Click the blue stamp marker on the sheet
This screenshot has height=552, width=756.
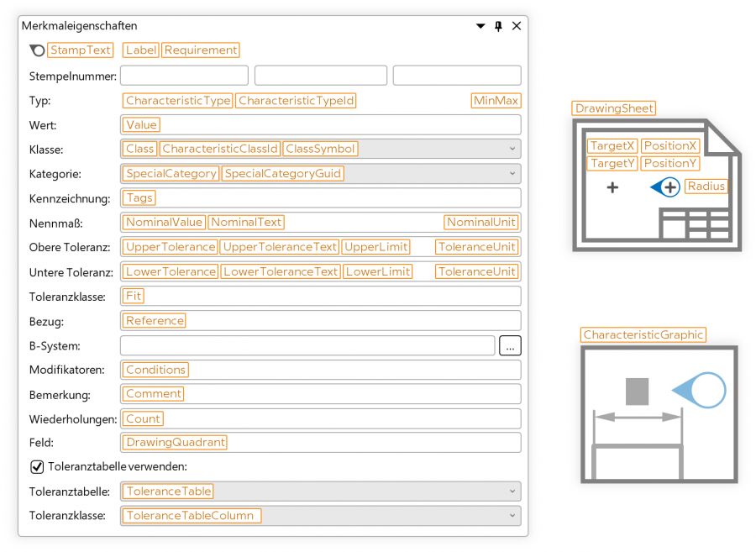[665, 187]
